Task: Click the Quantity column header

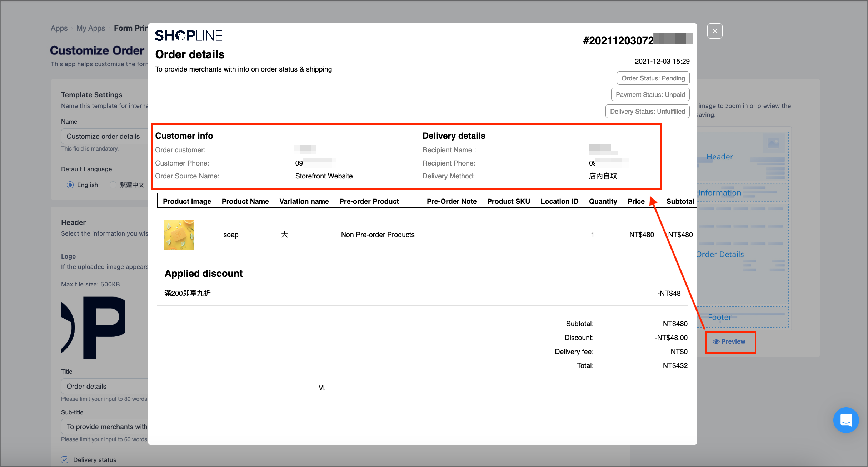Action: tap(603, 201)
